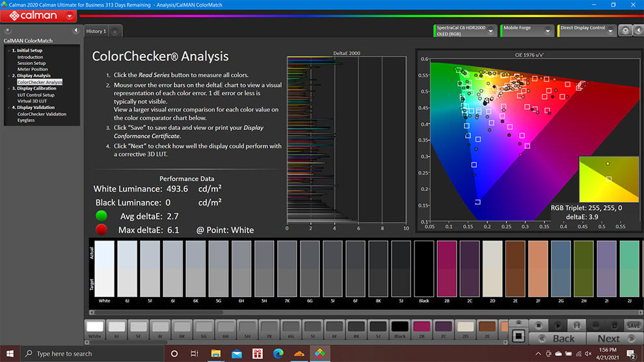Click the 2H olive comparator patch
644x362 pixels.
point(584,268)
